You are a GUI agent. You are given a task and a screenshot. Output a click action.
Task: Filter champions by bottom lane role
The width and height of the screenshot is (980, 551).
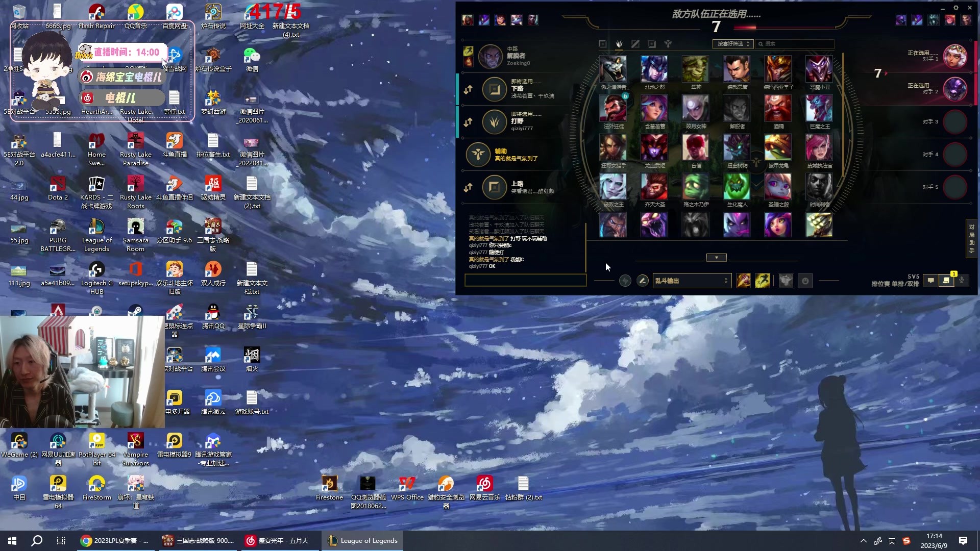[652, 44]
